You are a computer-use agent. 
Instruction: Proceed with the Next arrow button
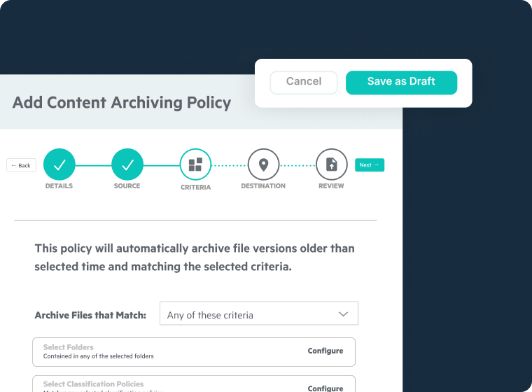coord(369,165)
